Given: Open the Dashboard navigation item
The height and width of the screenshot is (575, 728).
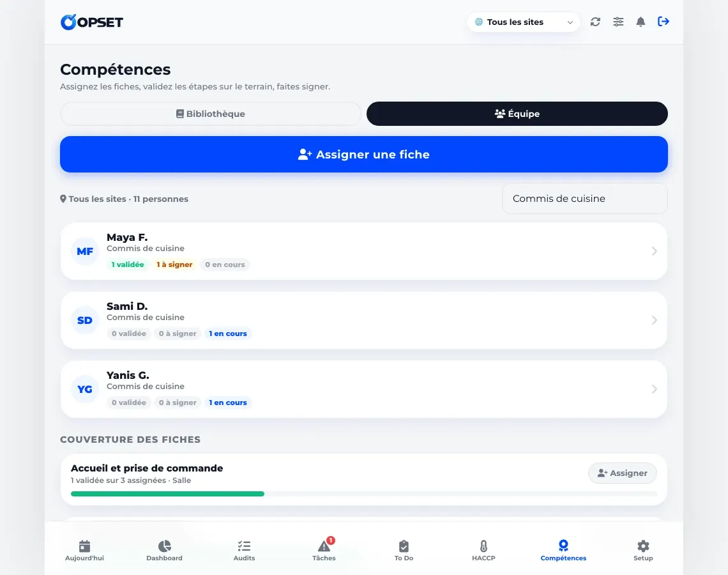Looking at the screenshot, I should pos(164,551).
